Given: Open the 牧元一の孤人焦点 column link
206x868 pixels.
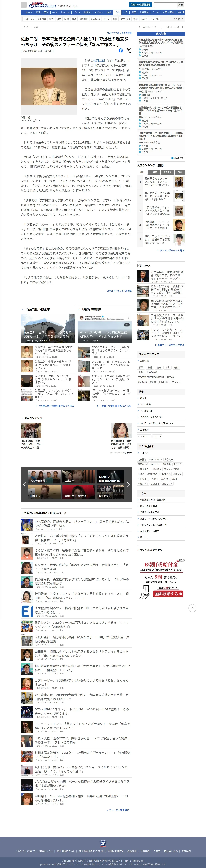Looking at the screenshot, I should (x=148, y=506).
